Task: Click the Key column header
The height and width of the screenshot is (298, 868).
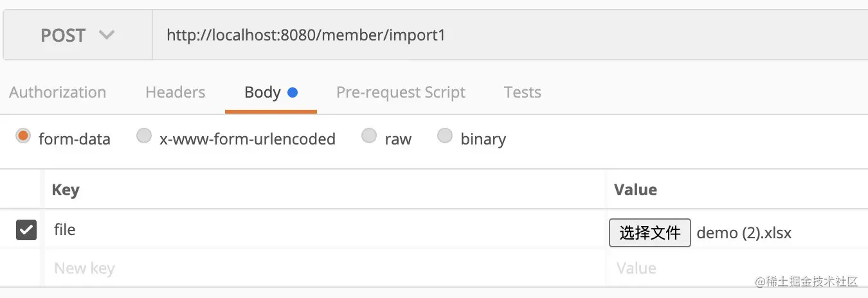Action: point(66,189)
